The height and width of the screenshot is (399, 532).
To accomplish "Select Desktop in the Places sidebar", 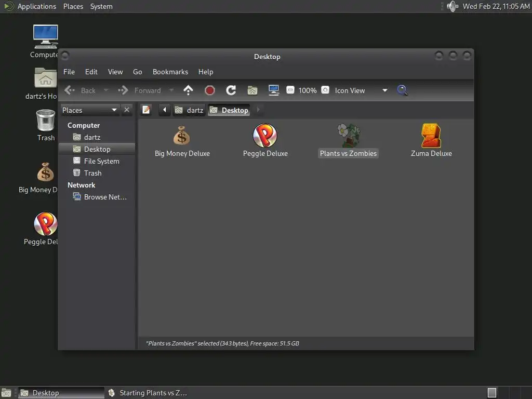I will [x=97, y=149].
